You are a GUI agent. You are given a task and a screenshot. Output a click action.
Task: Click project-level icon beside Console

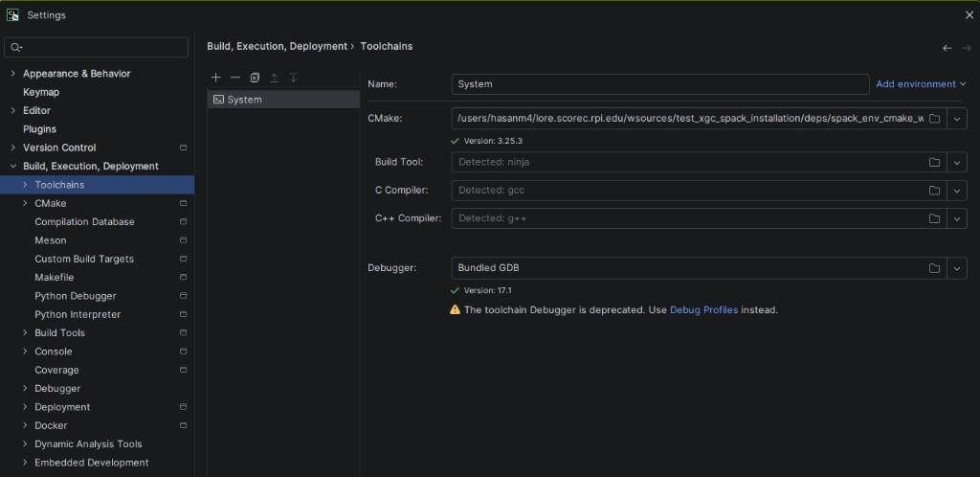coord(183,352)
